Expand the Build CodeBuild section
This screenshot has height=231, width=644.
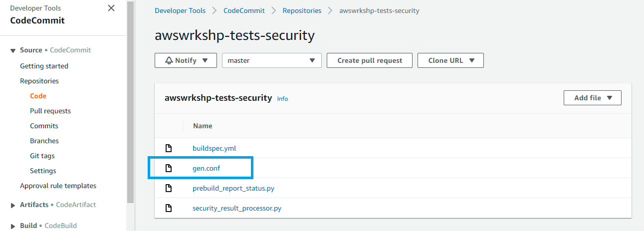(13, 226)
